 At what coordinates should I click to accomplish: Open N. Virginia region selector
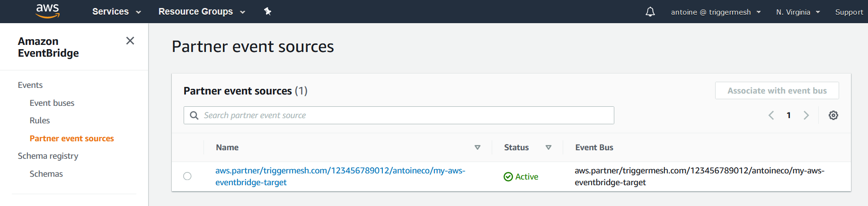(798, 12)
